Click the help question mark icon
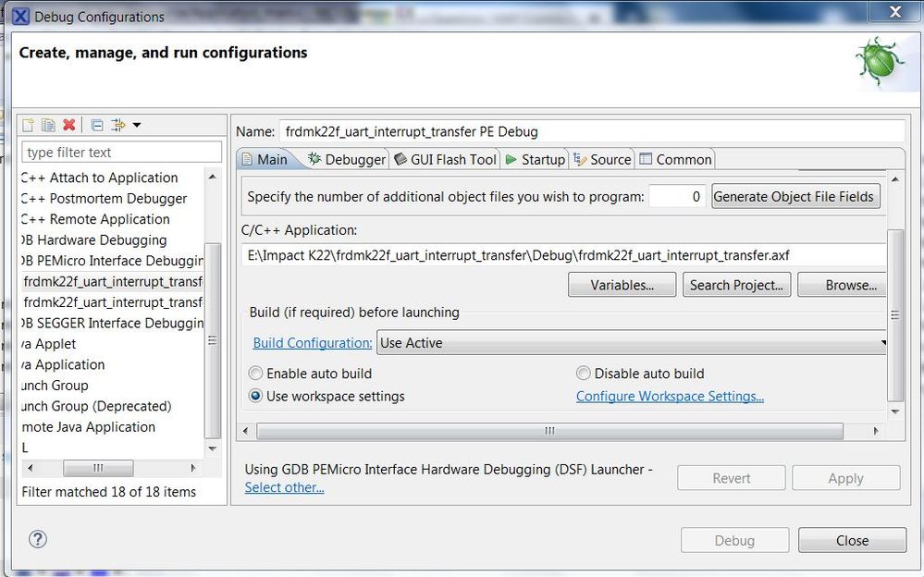924x577 pixels. tap(38, 539)
